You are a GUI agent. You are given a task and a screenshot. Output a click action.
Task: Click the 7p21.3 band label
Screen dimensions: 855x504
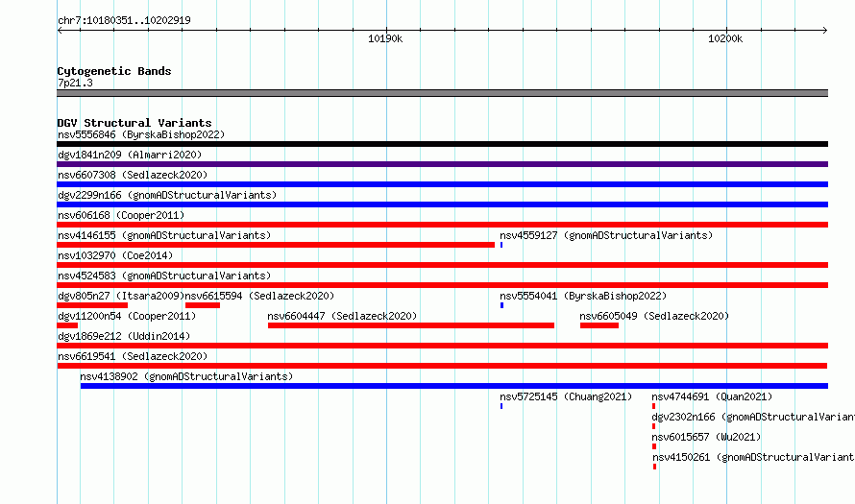tap(75, 83)
